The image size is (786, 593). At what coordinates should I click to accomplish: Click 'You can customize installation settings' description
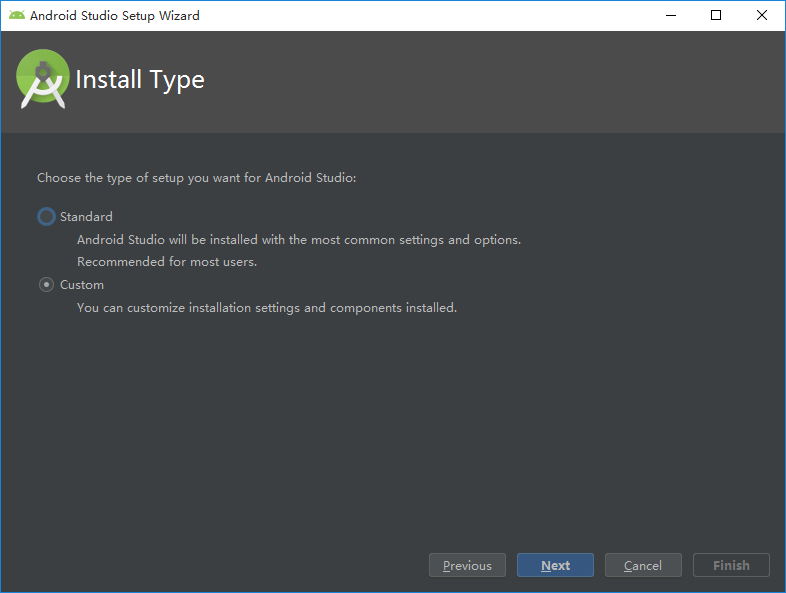(267, 308)
